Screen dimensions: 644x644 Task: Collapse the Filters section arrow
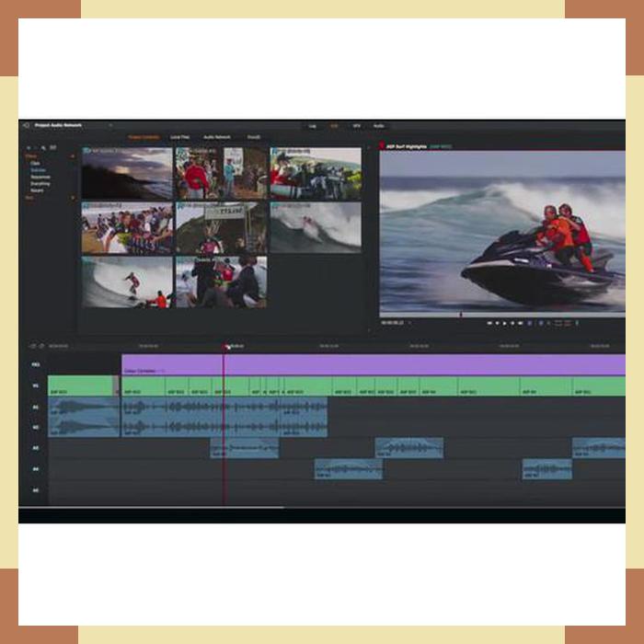pos(73,156)
